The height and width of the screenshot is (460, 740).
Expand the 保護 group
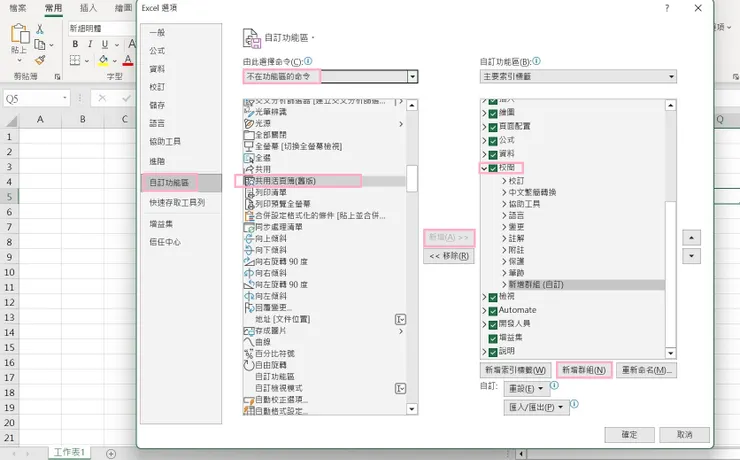(504, 261)
